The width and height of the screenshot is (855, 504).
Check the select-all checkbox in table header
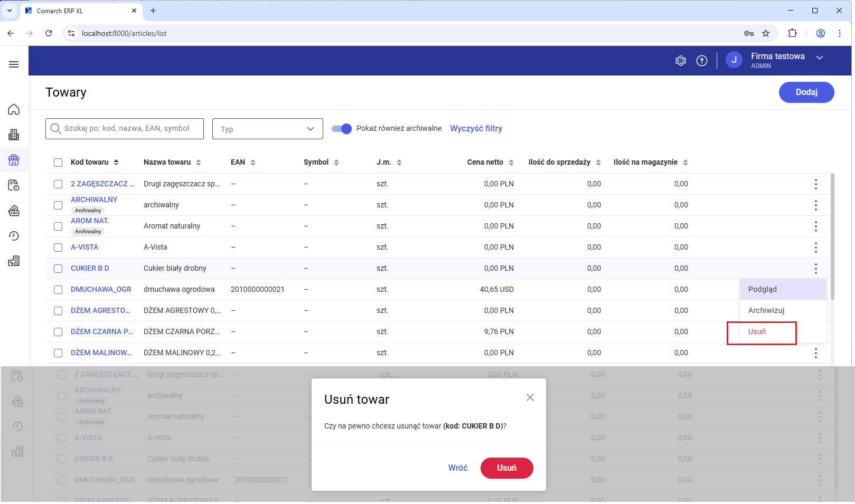pos(58,163)
